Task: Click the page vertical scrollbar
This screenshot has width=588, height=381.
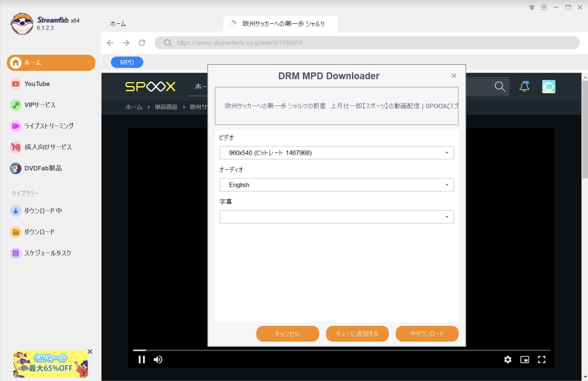Action: click(x=585, y=129)
